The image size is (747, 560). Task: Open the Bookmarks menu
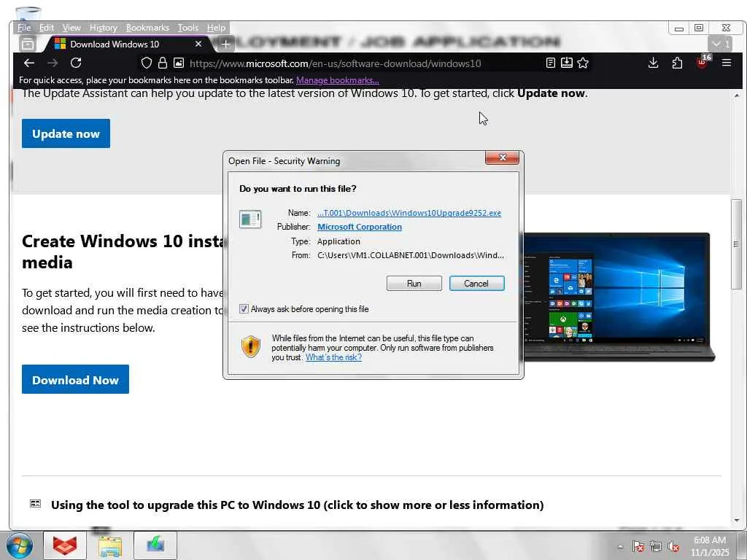[x=147, y=28]
